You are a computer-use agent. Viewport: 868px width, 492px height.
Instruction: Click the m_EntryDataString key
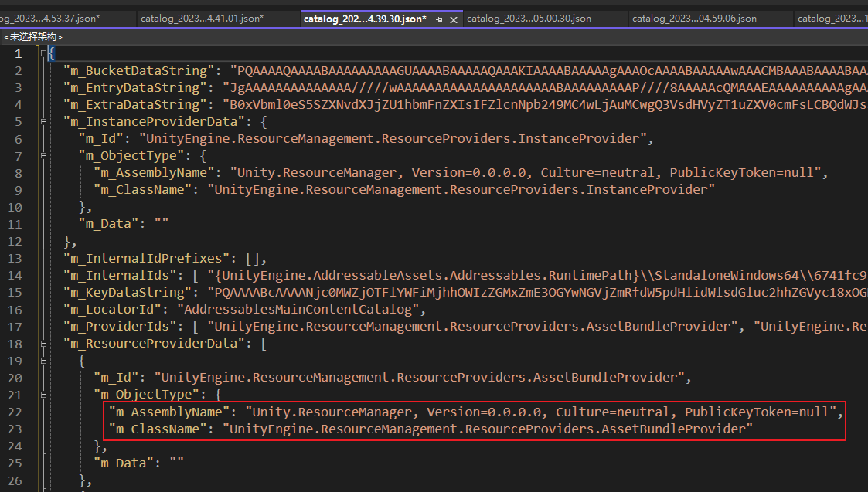[135, 87]
